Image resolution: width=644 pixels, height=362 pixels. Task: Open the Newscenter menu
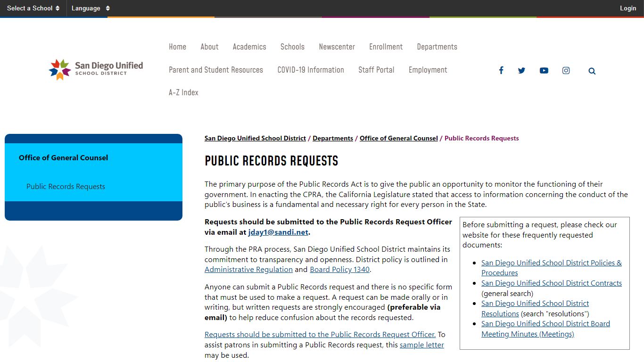[x=337, y=47]
